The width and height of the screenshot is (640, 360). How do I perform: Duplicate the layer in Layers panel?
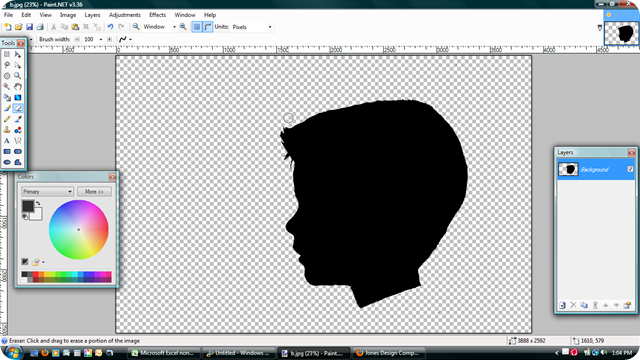point(584,305)
